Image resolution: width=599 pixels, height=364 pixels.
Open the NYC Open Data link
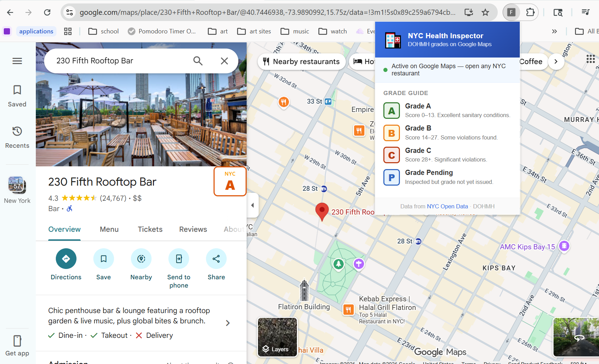pyautogui.click(x=447, y=206)
